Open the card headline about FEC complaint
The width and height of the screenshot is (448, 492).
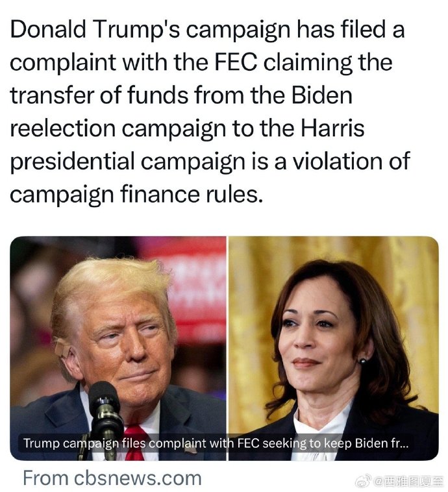pyautogui.click(x=216, y=443)
